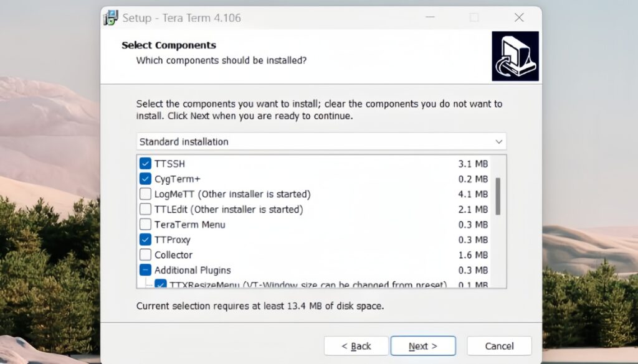Viewport: 638px width, 364px height.
Task: Click the Back button
Action: click(x=356, y=346)
